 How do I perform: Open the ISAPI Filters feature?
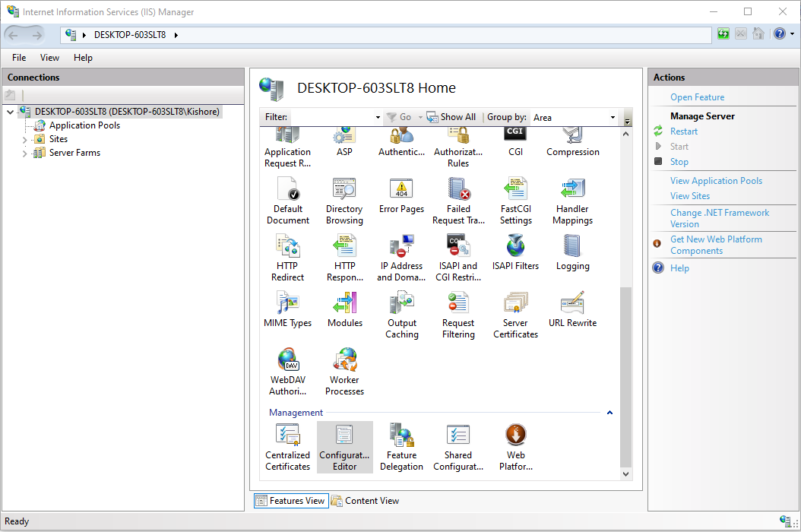pos(515,252)
